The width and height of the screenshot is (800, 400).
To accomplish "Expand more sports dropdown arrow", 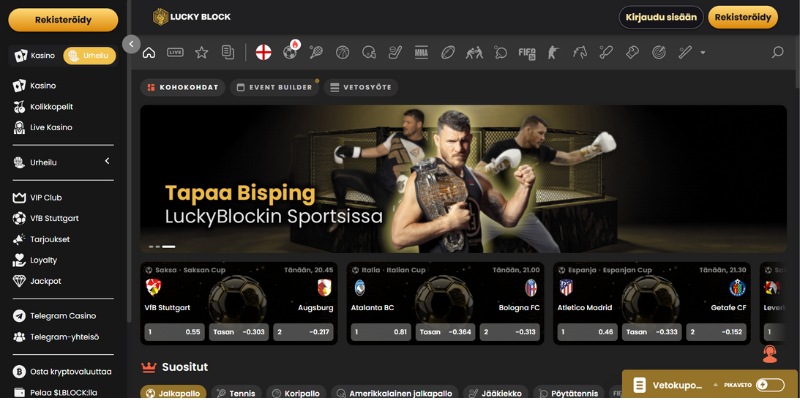I will pos(703,52).
